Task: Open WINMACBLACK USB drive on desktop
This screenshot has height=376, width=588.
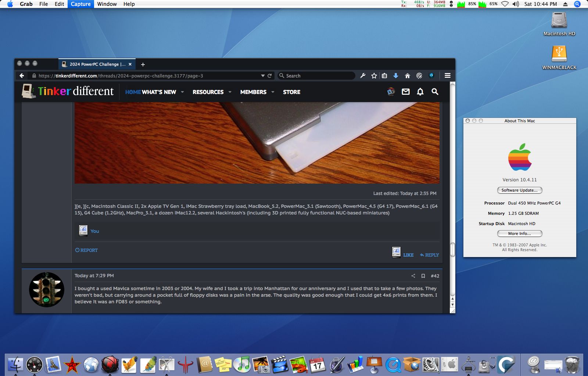Action: tap(559, 58)
